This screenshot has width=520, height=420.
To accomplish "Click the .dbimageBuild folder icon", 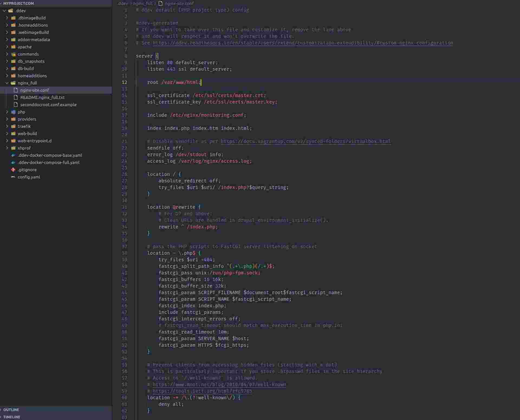I will coord(13,18).
